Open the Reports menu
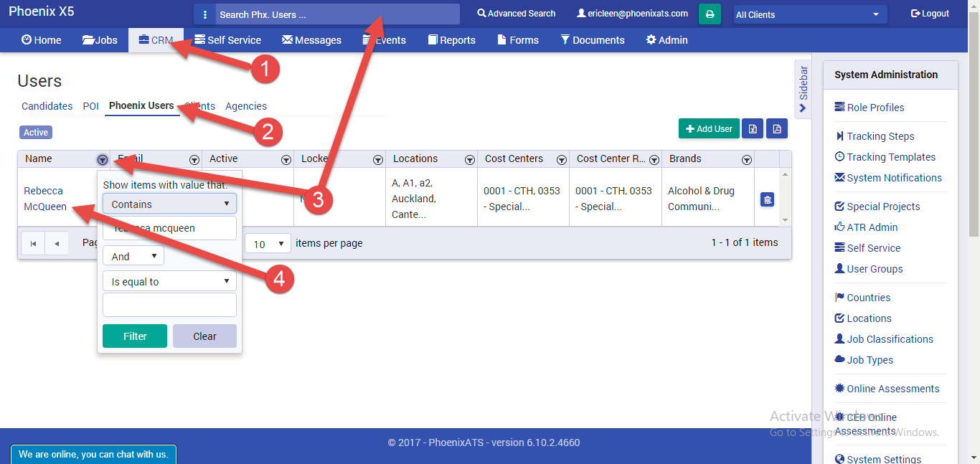The height and width of the screenshot is (464, 980). [x=451, y=40]
